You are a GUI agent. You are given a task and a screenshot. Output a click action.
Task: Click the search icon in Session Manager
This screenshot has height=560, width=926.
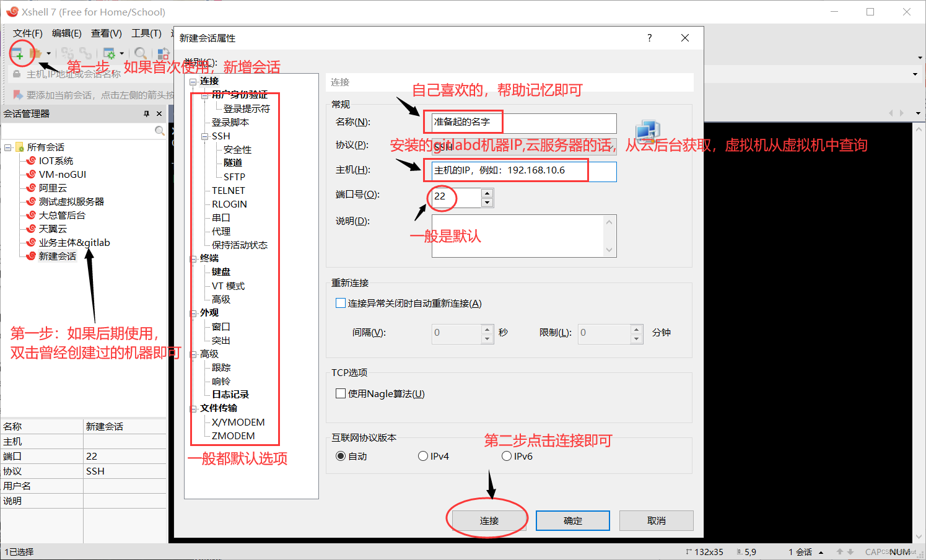coord(160,131)
